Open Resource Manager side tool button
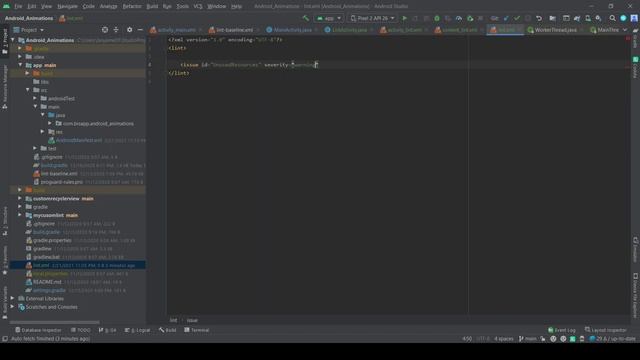 pyautogui.click(x=5, y=87)
